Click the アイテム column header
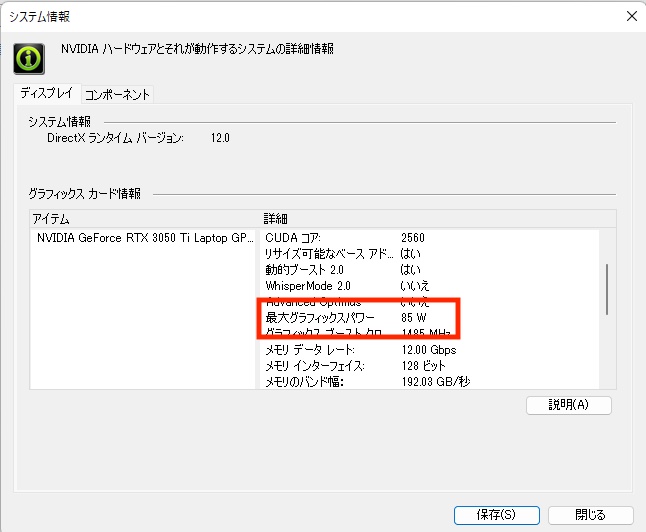Screen dimensions: 646x532 [145, 219]
